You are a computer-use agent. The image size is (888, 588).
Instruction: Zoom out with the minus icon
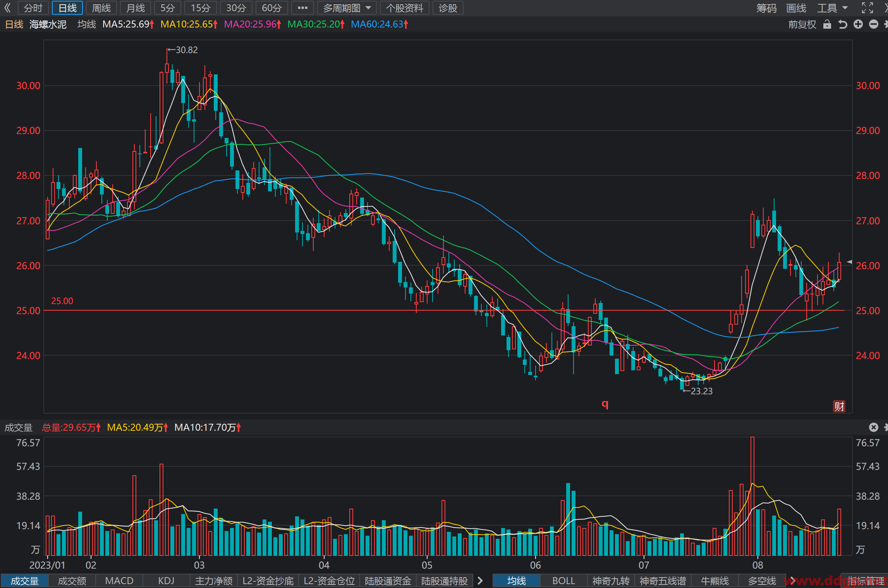point(874,24)
